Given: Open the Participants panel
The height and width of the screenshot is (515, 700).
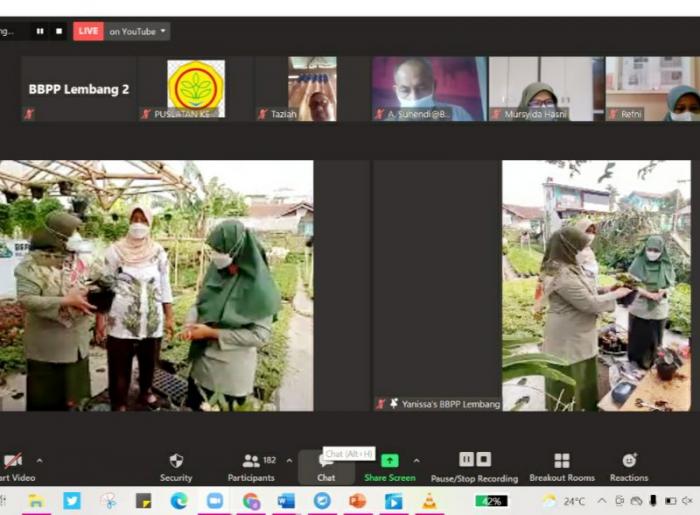Looking at the screenshot, I should (251, 465).
